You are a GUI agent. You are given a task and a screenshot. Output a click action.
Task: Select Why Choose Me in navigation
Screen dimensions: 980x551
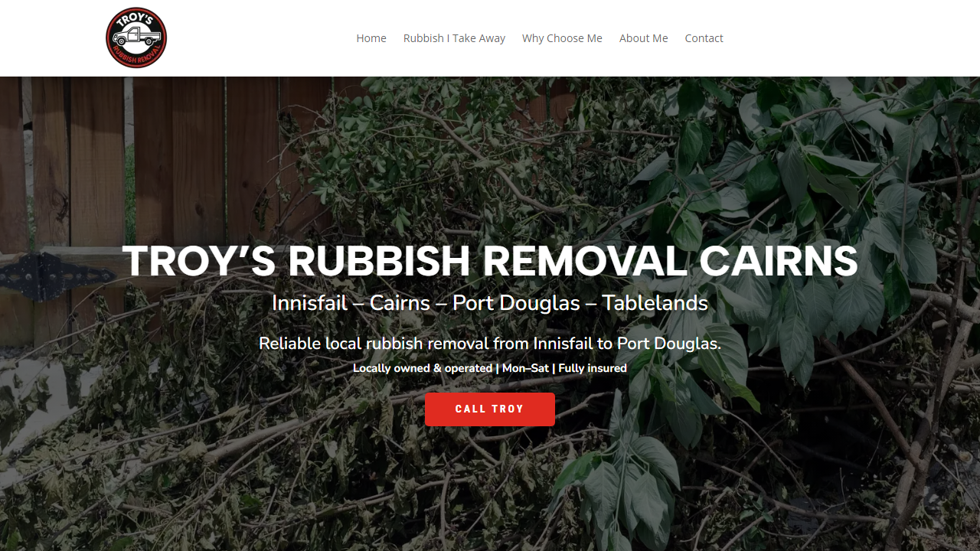pyautogui.click(x=562, y=38)
